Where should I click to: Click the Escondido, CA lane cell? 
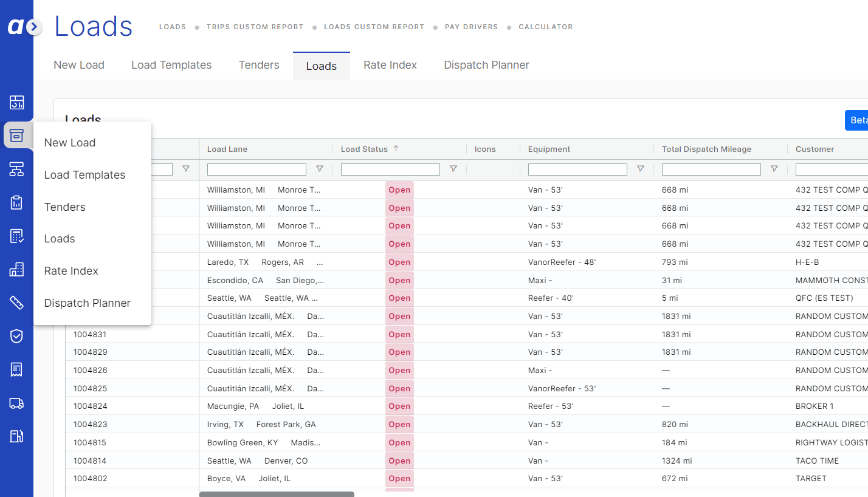point(266,280)
